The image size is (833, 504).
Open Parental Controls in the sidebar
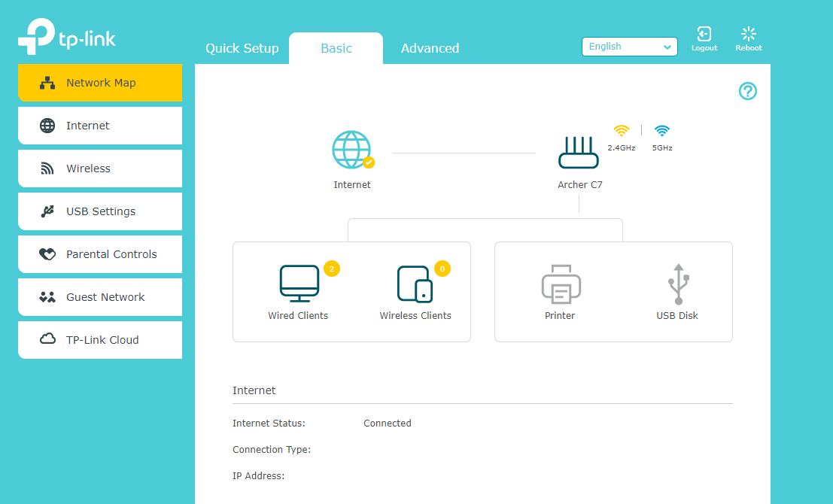(100, 254)
